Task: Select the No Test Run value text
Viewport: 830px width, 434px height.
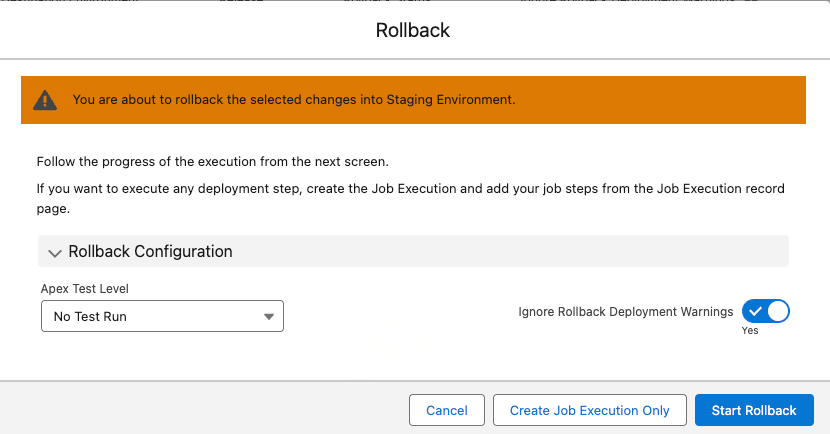Action: (90, 317)
